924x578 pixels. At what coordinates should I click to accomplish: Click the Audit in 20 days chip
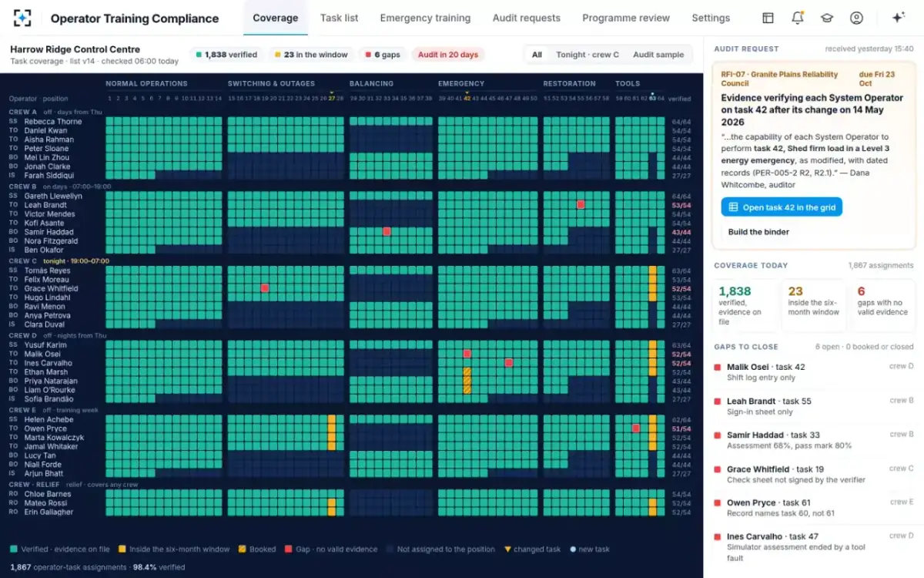[448, 55]
